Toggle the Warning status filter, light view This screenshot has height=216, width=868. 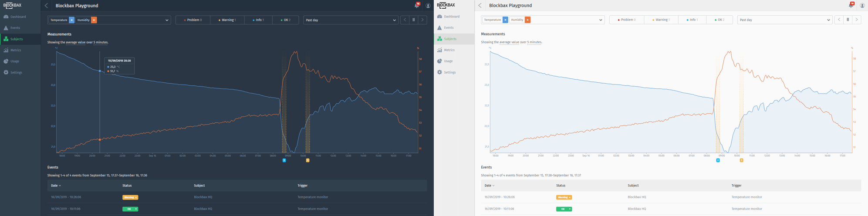(661, 20)
